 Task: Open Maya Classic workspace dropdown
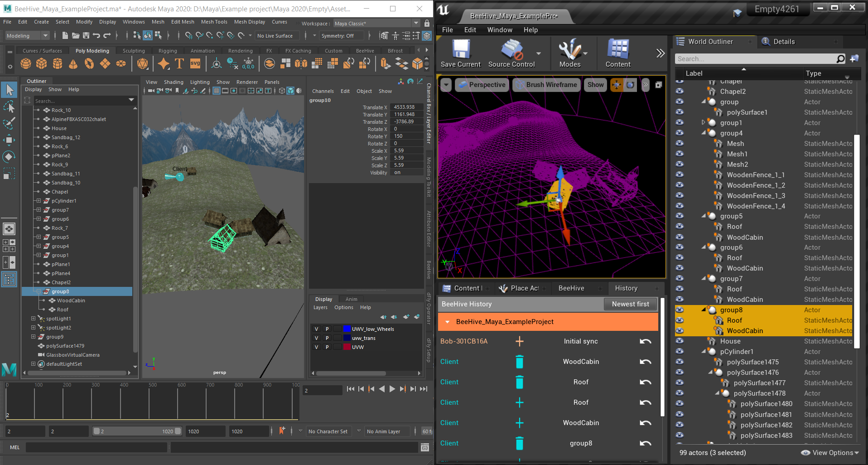376,23
